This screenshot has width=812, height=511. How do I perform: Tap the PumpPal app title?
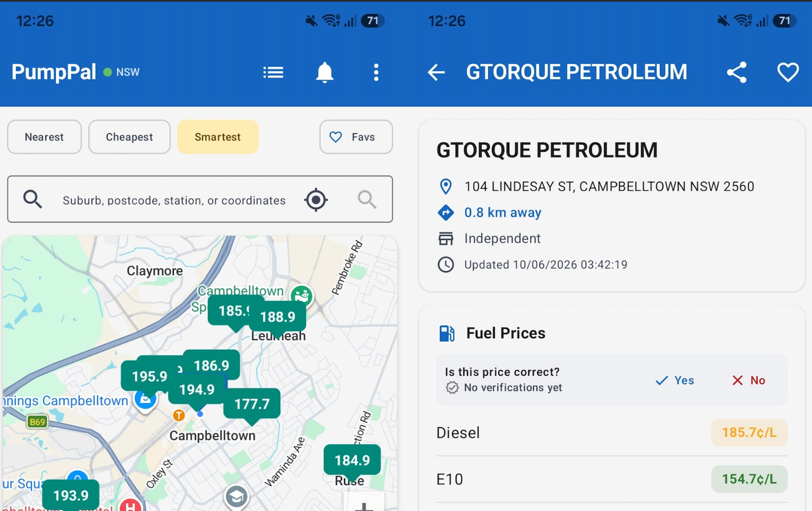tap(54, 72)
